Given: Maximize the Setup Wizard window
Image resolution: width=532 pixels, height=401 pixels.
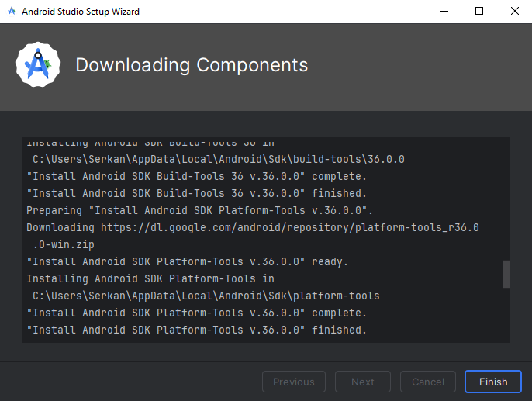Looking at the screenshot, I should [x=479, y=11].
